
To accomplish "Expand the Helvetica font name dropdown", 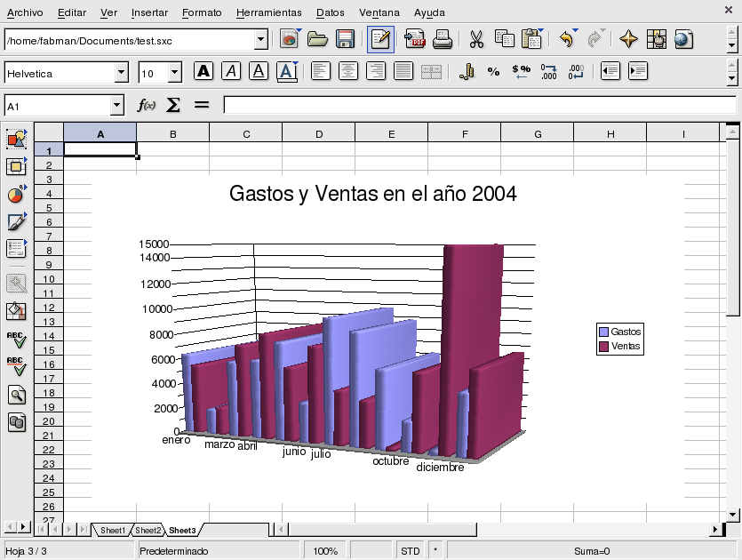I will (122, 73).
